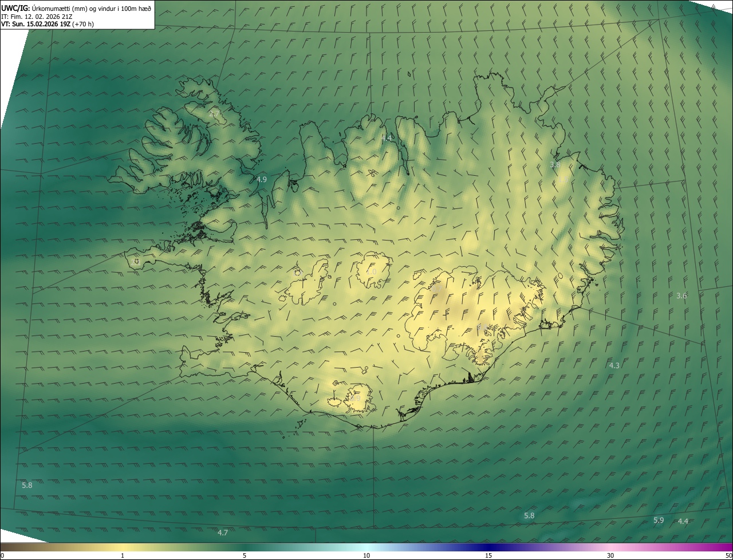Click the 10 tick label on the colorbar
733x560 pixels.
point(366,555)
